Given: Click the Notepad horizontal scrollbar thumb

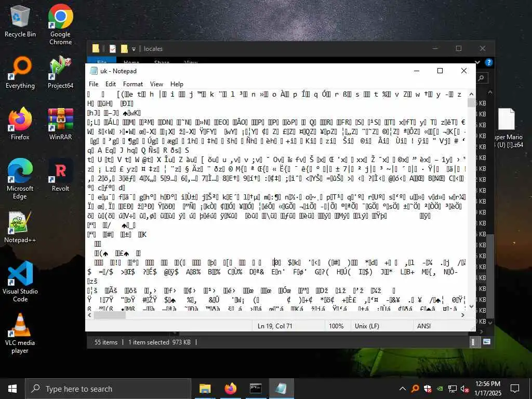Looking at the screenshot, I should 110,315.
